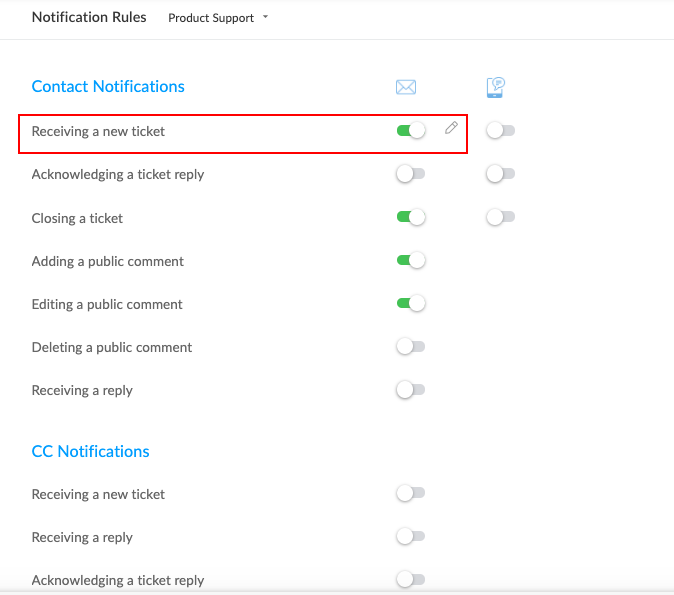This screenshot has height=595, width=674.
Task: Disable email for Receiving a new ticket
Action: (x=411, y=131)
